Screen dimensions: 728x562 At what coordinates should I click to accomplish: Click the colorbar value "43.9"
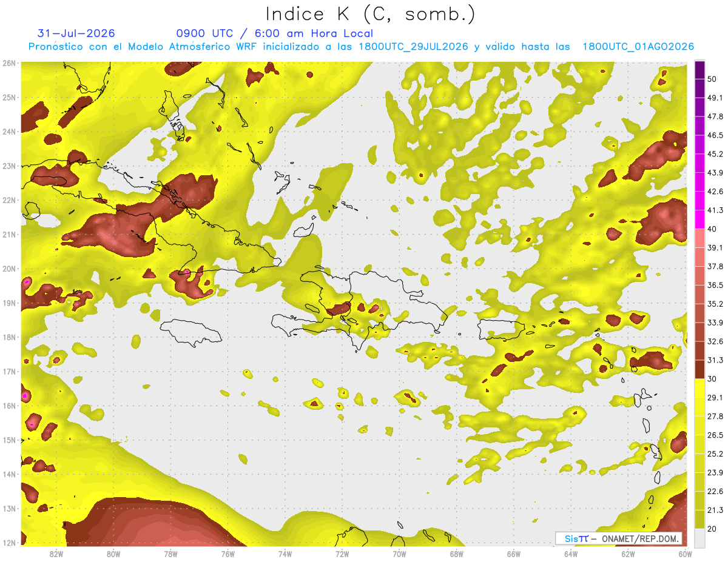715,173
